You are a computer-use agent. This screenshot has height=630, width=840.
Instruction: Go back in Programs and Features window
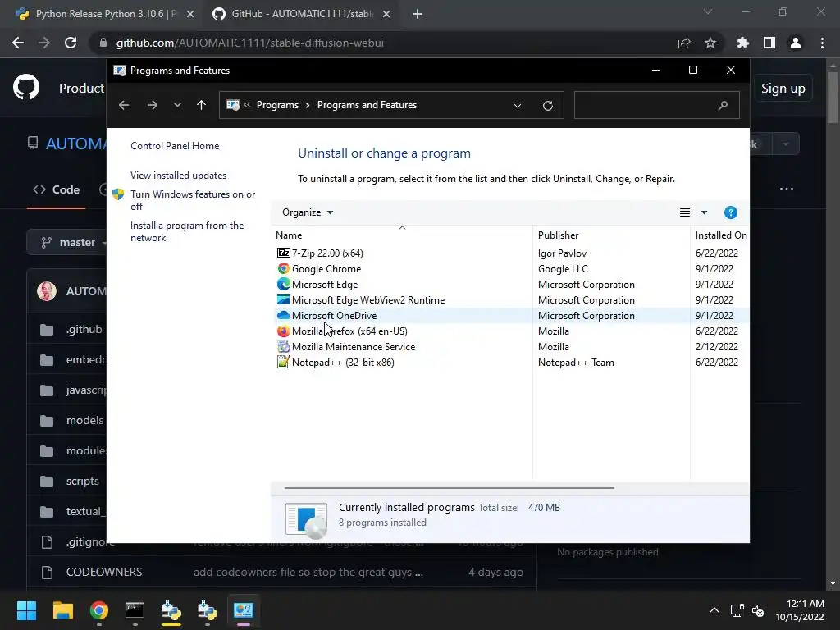click(124, 105)
